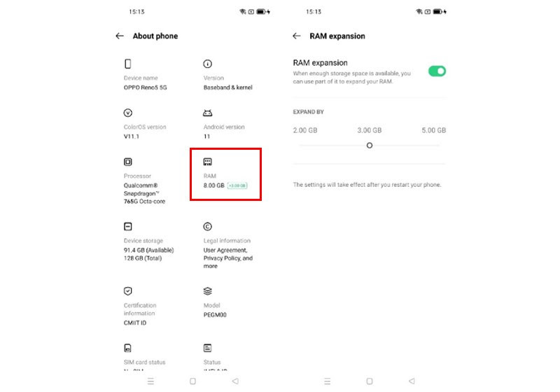Image resolution: width=560 pixels, height=392 pixels.
Task: Open the +3.00 GB RAM badge
Action: pos(237,185)
